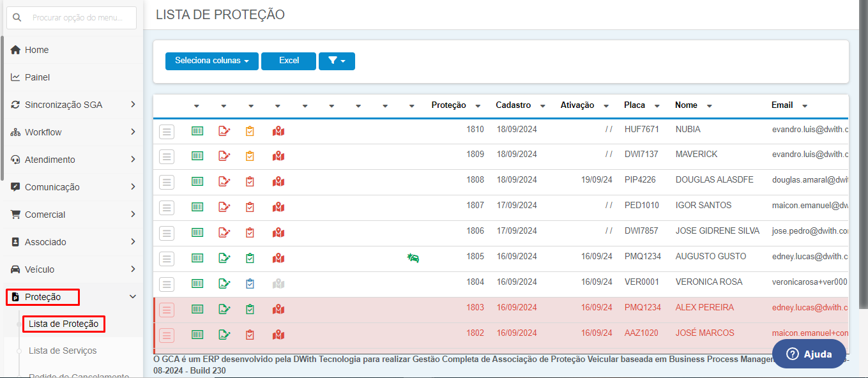Click plate HUF7671 cell

pyautogui.click(x=641, y=129)
